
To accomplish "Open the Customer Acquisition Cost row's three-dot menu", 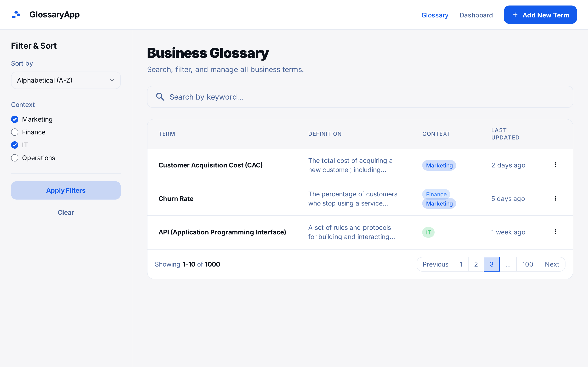I will [555, 165].
